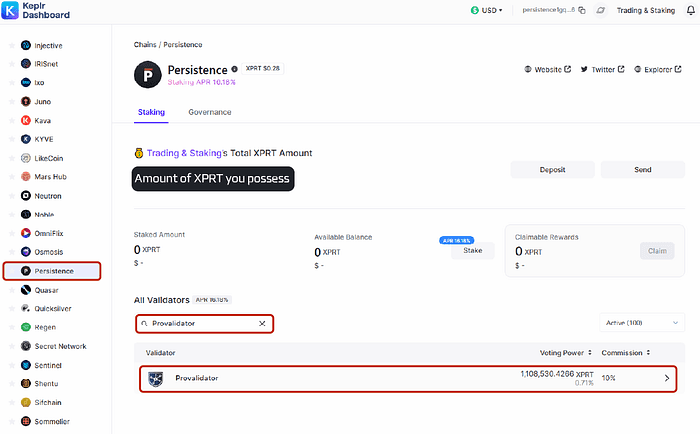Click the ixo chain icon
Image resolution: width=700 pixels, height=434 pixels.
pyautogui.click(x=26, y=83)
